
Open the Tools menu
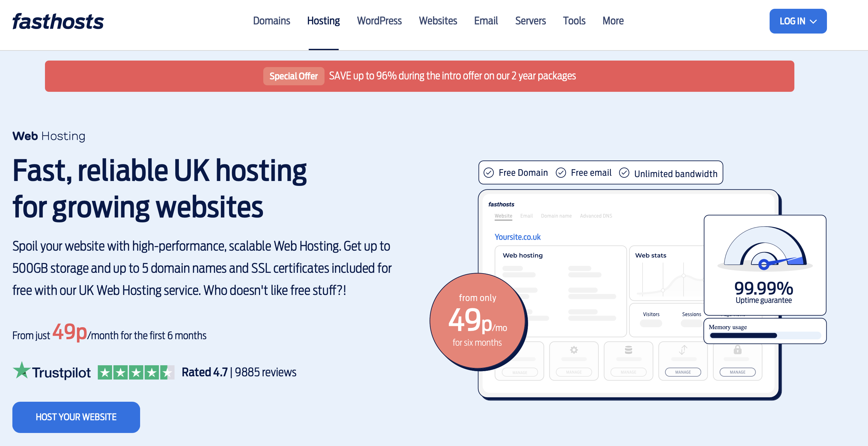[574, 21]
